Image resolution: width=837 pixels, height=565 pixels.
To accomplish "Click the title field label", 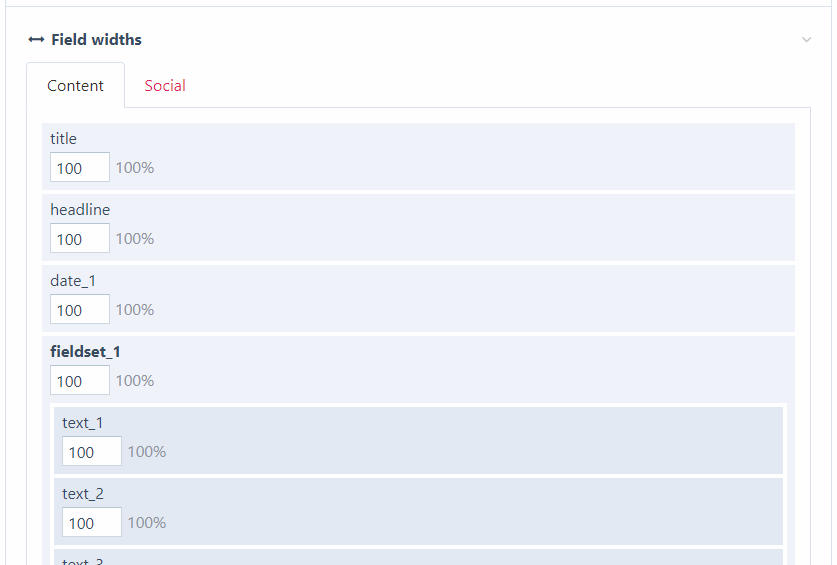I will click(x=64, y=139).
